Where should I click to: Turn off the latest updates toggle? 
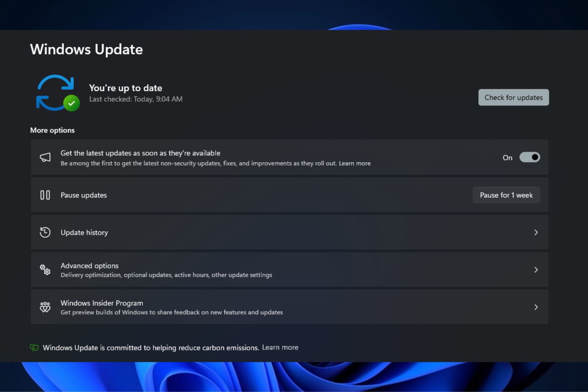pos(530,157)
